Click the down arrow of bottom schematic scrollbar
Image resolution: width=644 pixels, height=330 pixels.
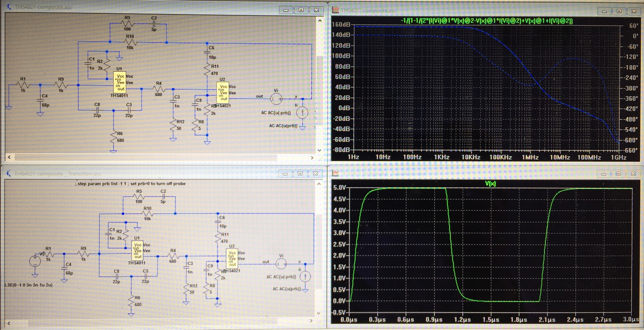(319, 313)
